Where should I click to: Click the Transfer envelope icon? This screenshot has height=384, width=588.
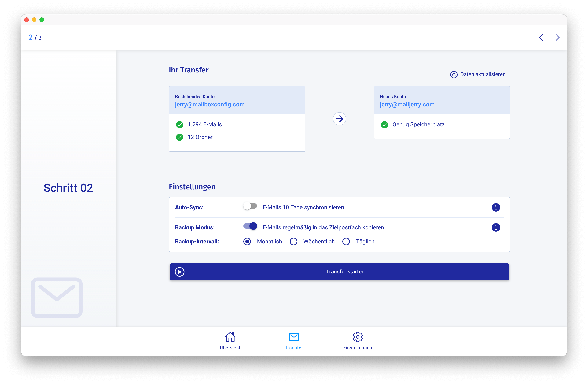click(x=294, y=337)
